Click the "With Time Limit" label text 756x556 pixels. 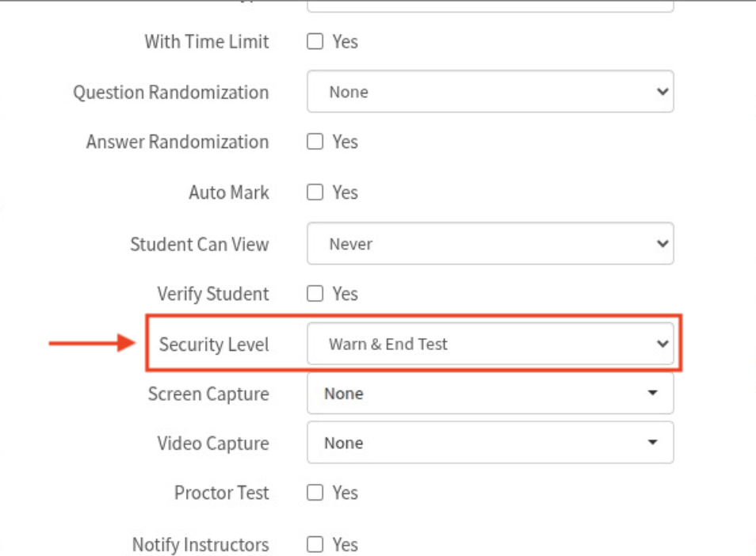point(207,42)
